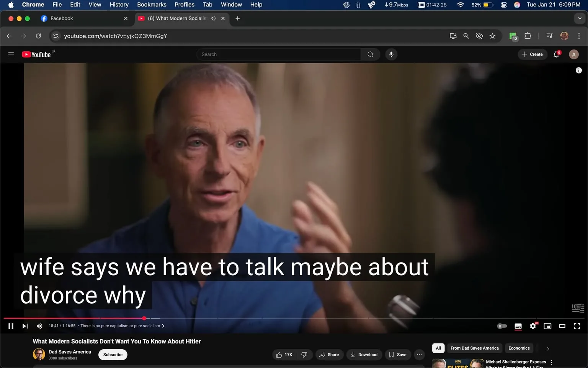Open the YouTube notifications bell

[556, 54]
